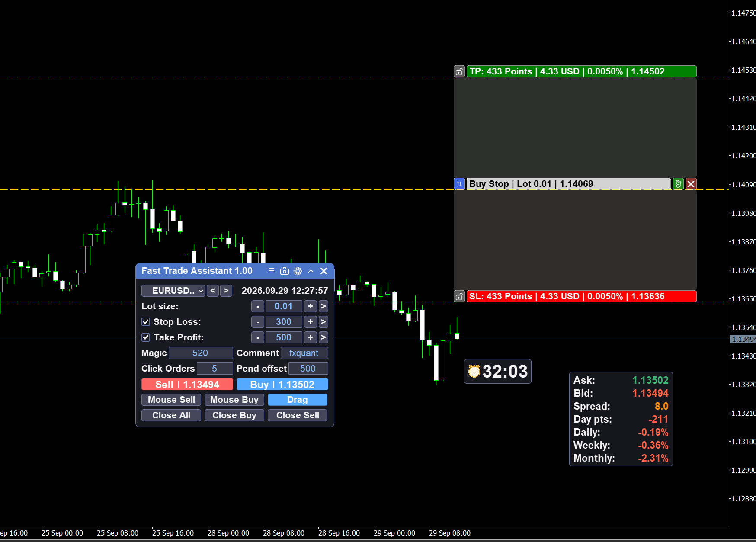This screenshot has height=542, width=756.
Task: Expand Lot size options arrow
Action: [x=323, y=306]
